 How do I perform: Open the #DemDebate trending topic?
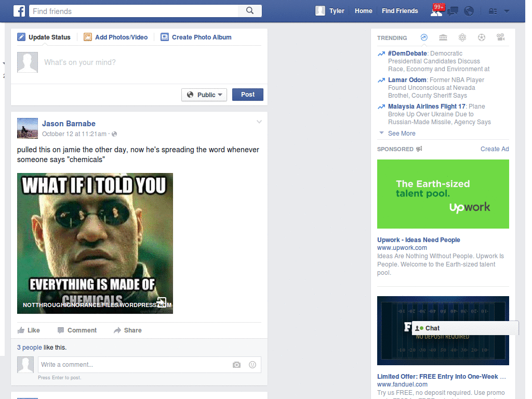(x=407, y=54)
